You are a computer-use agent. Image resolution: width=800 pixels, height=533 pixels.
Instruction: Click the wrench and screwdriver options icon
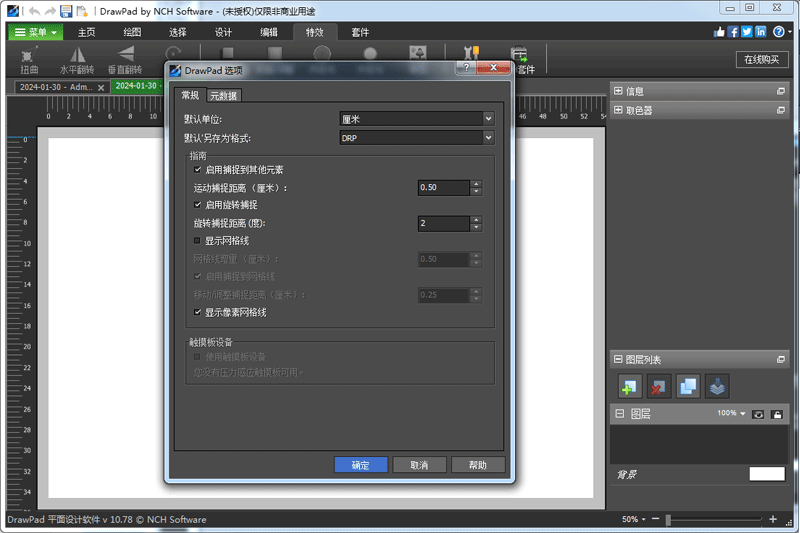coord(471,53)
